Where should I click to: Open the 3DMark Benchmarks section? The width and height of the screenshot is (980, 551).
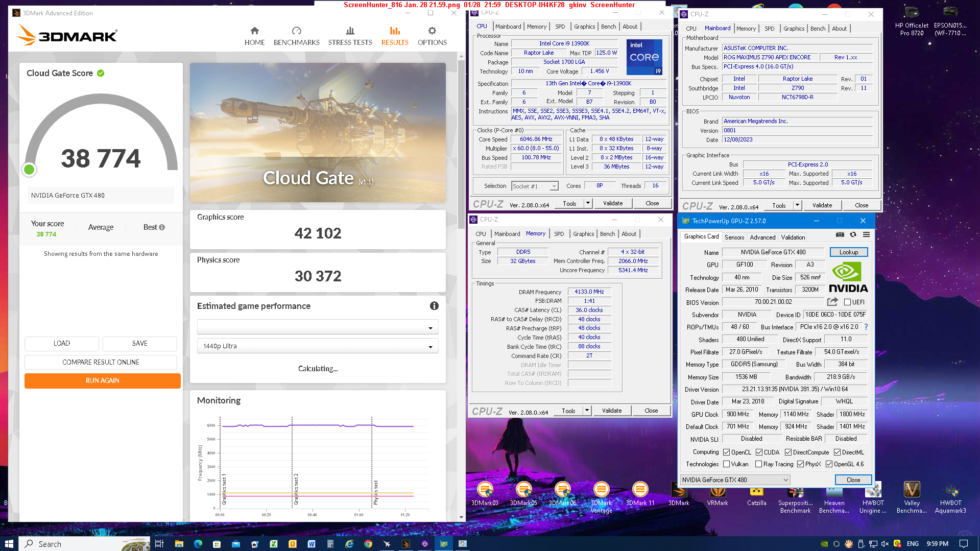pos(296,36)
